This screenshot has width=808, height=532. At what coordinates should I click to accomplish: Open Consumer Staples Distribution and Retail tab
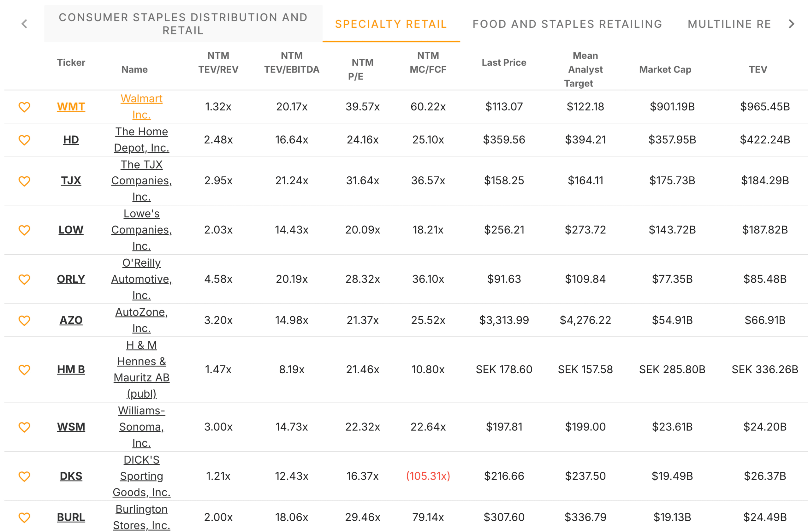[x=183, y=24]
